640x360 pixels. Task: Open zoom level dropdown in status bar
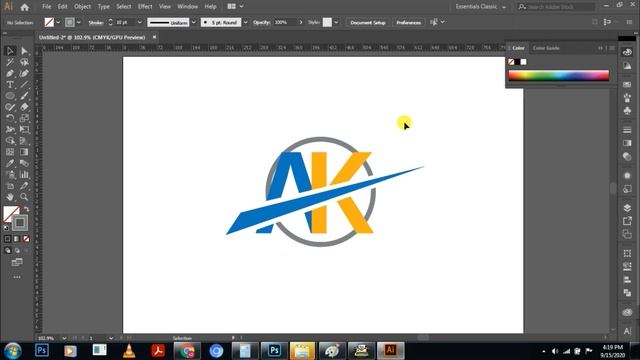[x=64, y=338]
